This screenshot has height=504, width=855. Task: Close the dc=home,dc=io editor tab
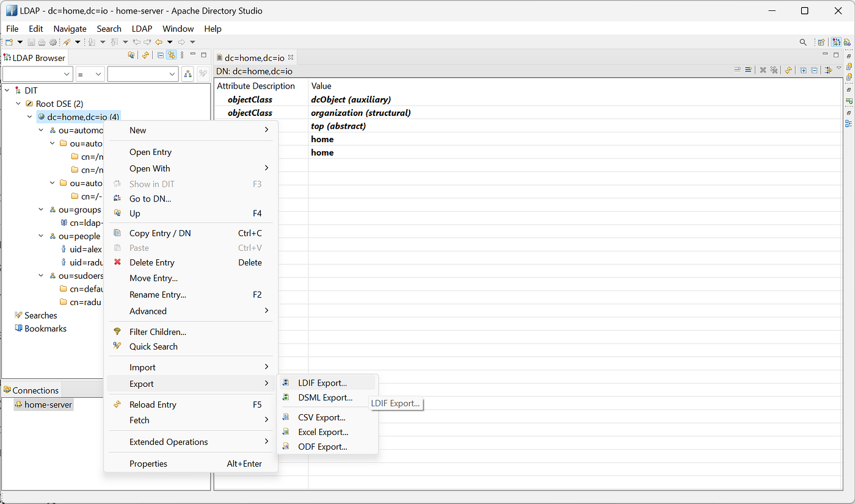point(291,58)
